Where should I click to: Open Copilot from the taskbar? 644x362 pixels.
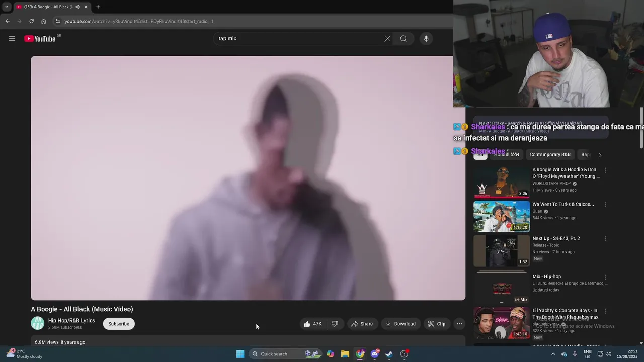click(x=330, y=354)
